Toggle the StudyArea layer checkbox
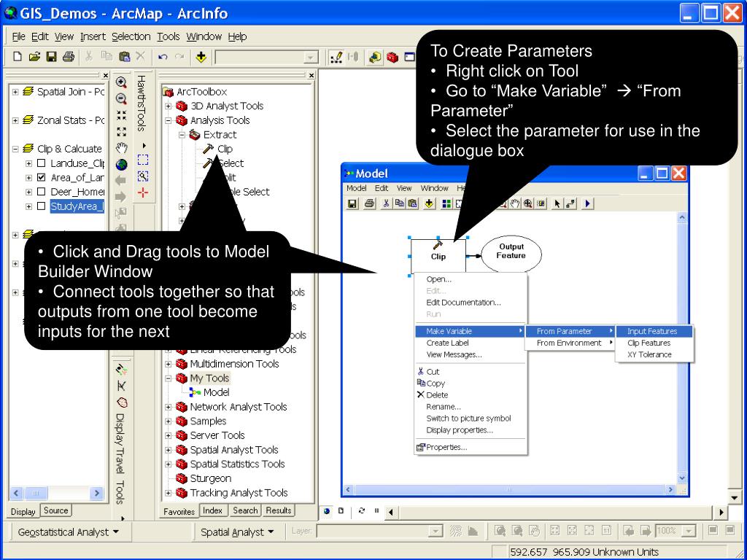This screenshot has height=560, width=747. [x=42, y=206]
